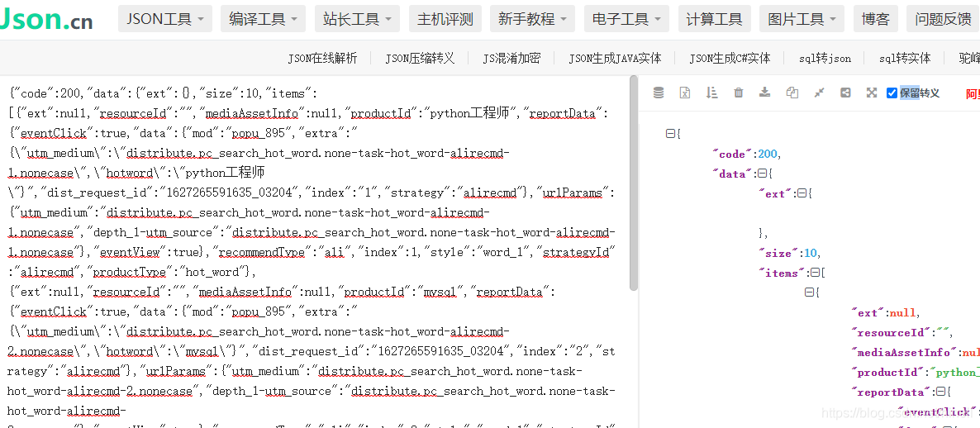The width and height of the screenshot is (980, 428).
Task: Open the 编译工具 dropdown menu
Action: tap(263, 19)
